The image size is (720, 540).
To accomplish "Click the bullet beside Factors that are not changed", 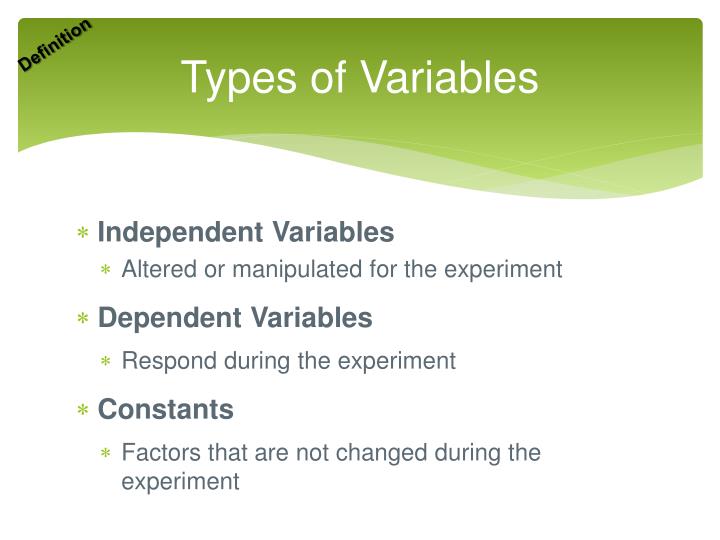I will (106, 454).
